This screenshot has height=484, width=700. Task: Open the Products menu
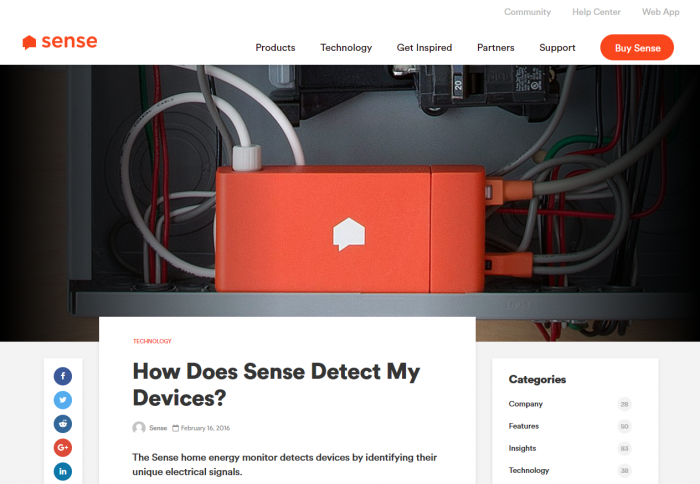275,47
